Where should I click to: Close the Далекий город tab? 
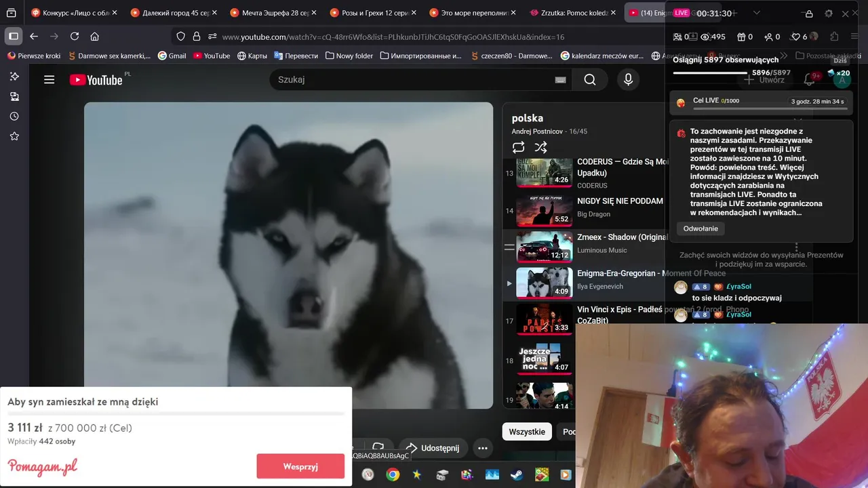coord(214,13)
